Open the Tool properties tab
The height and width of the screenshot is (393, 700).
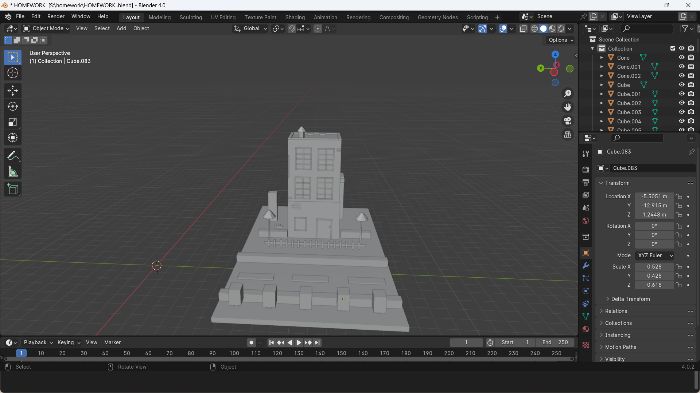pos(586,154)
